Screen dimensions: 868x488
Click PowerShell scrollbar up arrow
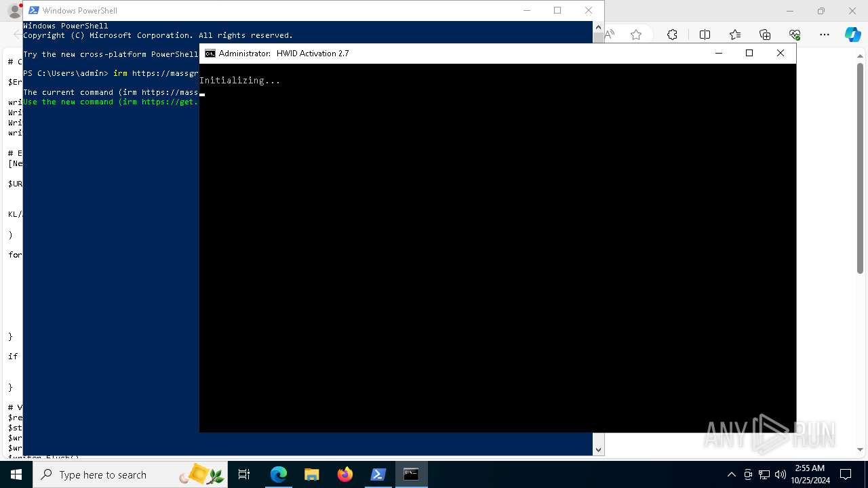(598, 26)
